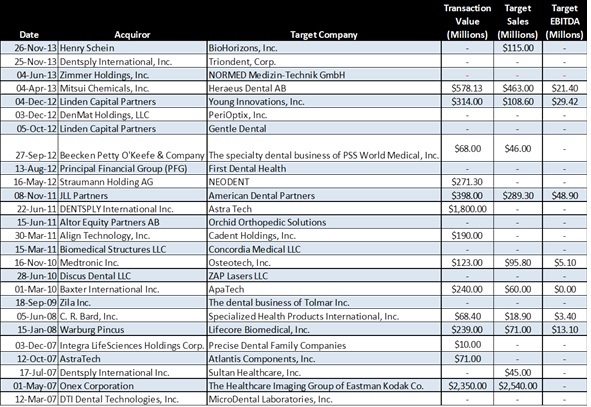
Task: Select the '$463.00' target sales cell
Action: click(x=518, y=88)
